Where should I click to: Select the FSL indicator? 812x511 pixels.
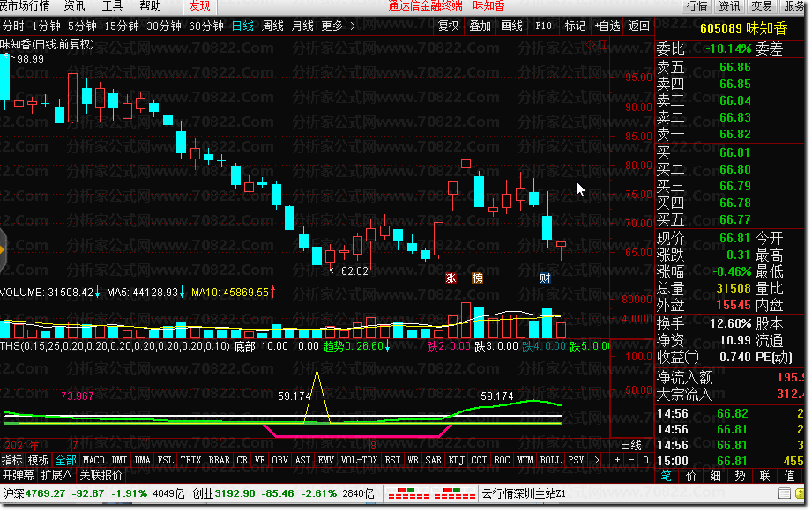(x=166, y=460)
